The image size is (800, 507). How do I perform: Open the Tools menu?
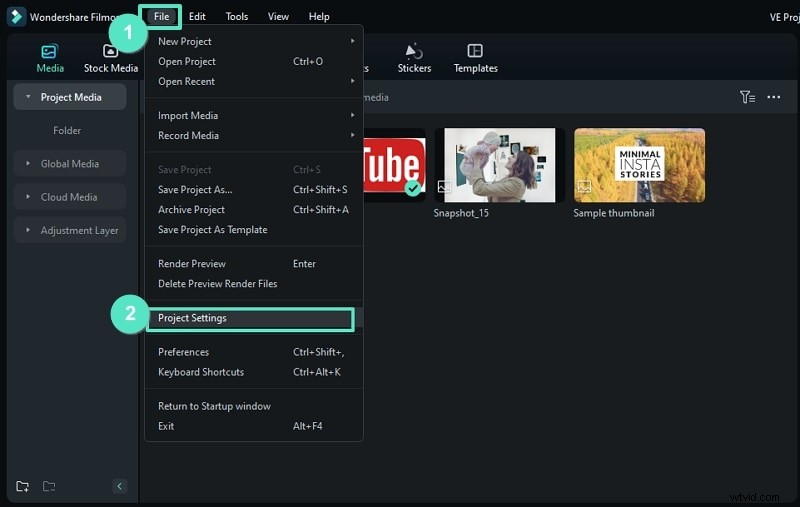(237, 16)
